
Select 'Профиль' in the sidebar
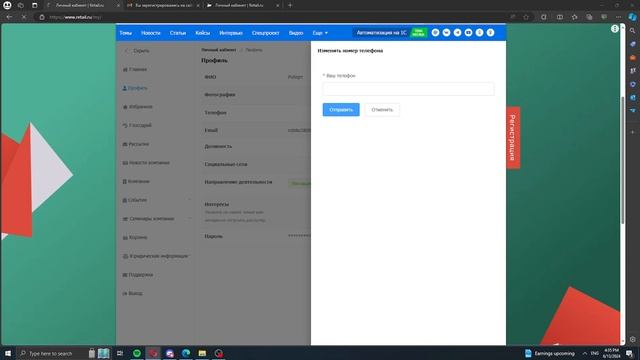[x=135, y=88]
